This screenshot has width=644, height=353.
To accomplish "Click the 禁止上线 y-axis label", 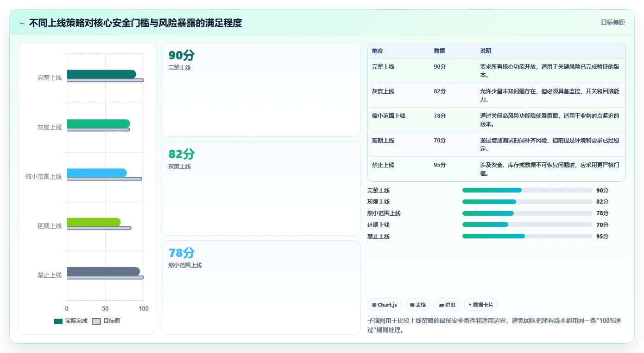I will coord(50,275).
